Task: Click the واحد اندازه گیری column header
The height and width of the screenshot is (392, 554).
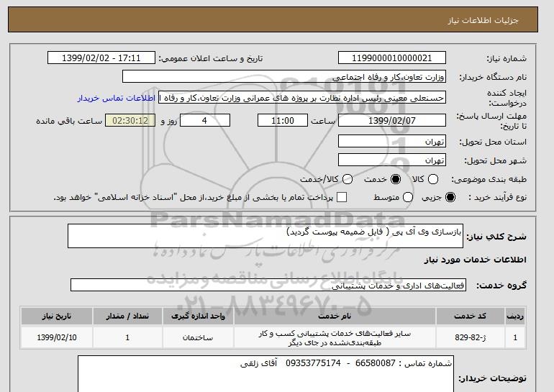Action: tap(198, 316)
